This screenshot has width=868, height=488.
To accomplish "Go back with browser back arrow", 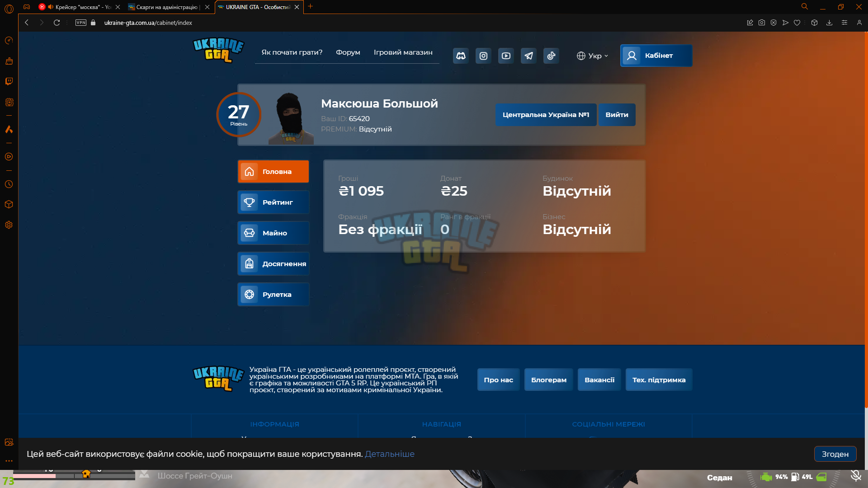I will click(27, 23).
